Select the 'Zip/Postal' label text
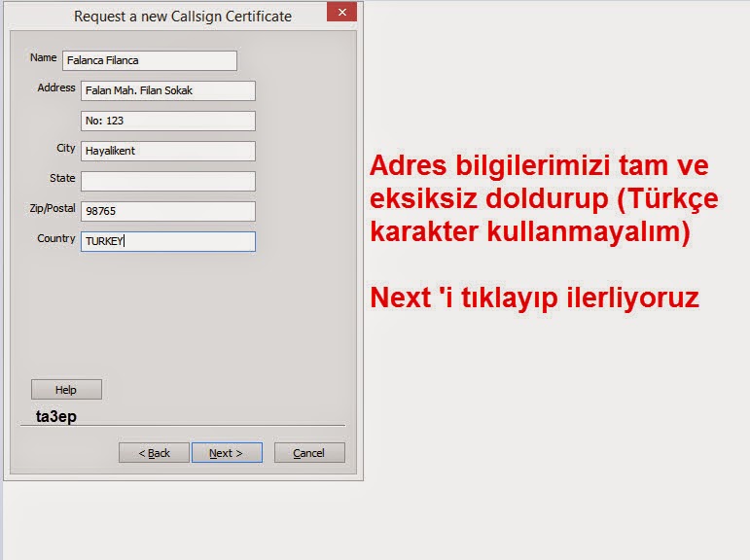This screenshot has width=750, height=560. point(53,208)
